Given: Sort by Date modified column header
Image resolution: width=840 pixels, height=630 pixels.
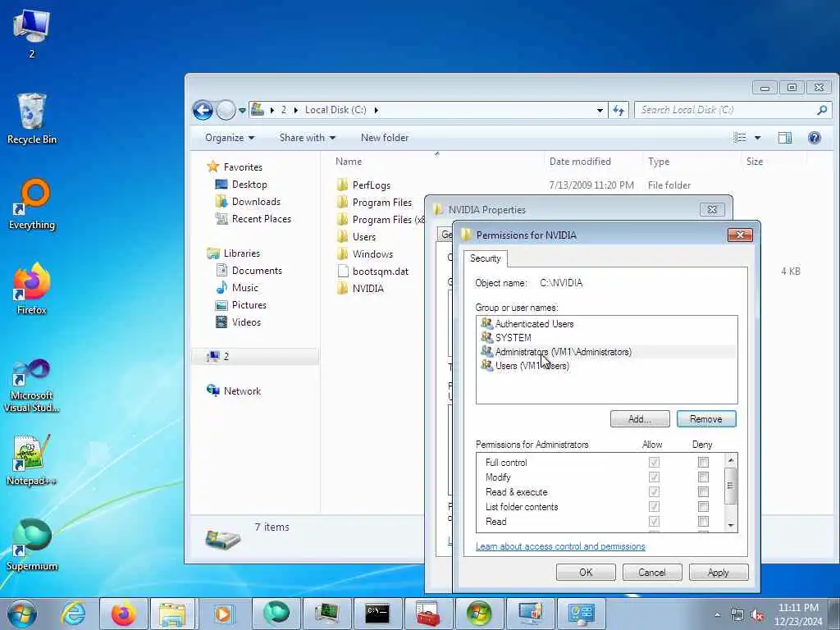Looking at the screenshot, I should [x=580, y=162].
